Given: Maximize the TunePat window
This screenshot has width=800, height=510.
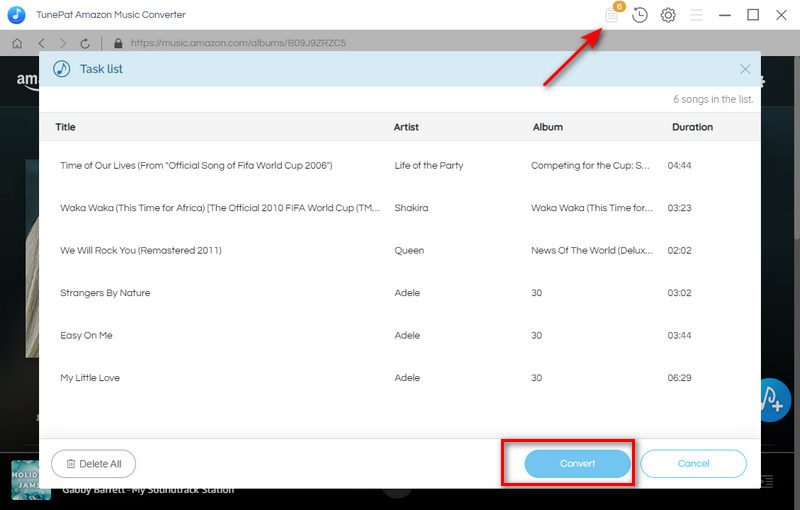Looking at the screenshot, I should 753,15.
